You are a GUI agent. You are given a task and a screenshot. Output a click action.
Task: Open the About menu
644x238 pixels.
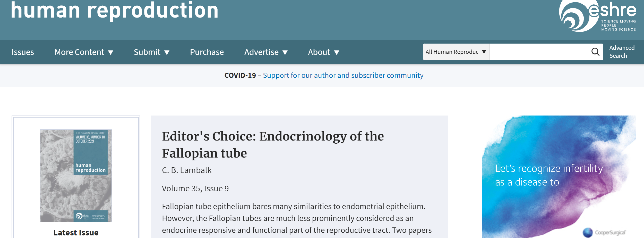(324, 52)
